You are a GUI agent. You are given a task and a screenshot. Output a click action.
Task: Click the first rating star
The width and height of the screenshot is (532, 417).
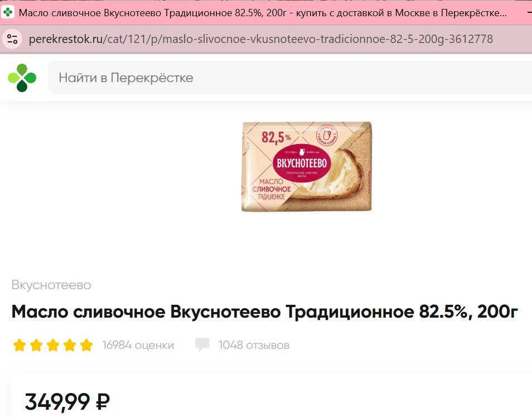20,345
